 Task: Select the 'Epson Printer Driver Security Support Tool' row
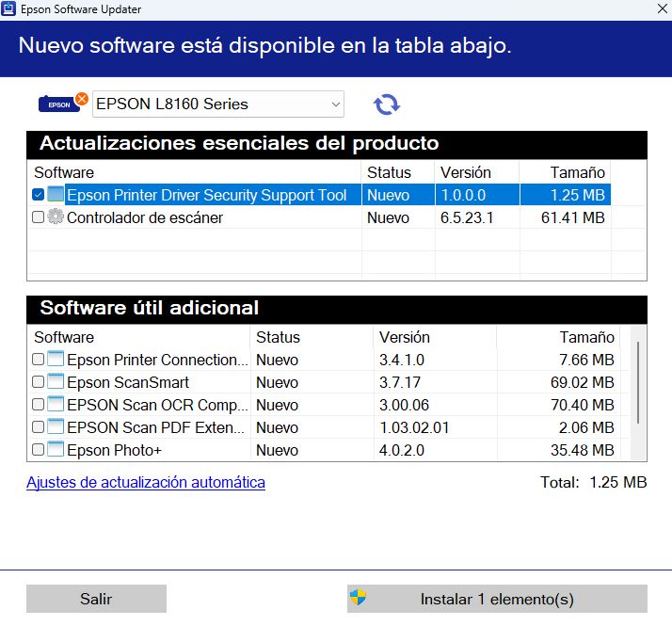tap(319, 195)
